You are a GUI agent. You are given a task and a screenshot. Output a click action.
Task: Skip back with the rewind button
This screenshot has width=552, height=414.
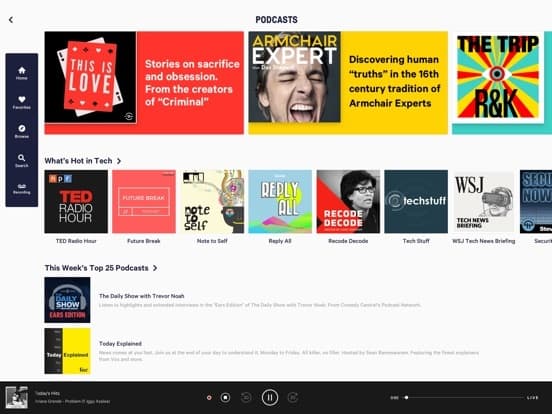(246, 397)
